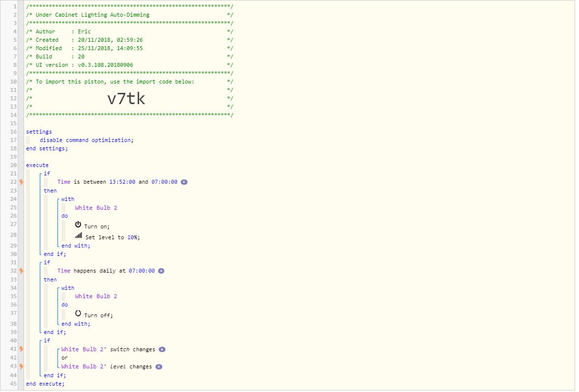Click White Bulb 2 device on line 35

click(96, 296)
